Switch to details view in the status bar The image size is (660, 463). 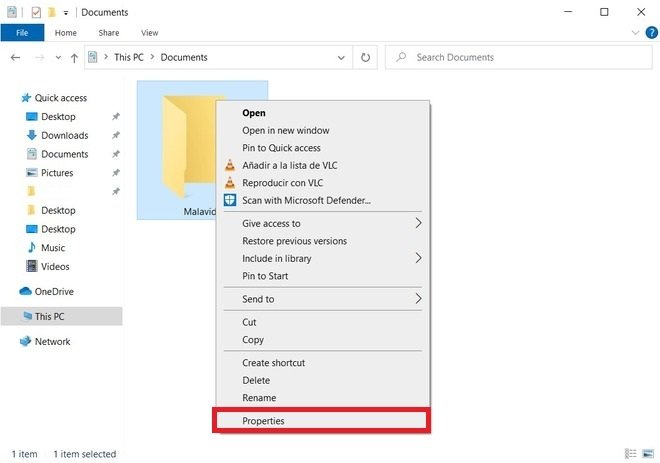pos(630,453)
